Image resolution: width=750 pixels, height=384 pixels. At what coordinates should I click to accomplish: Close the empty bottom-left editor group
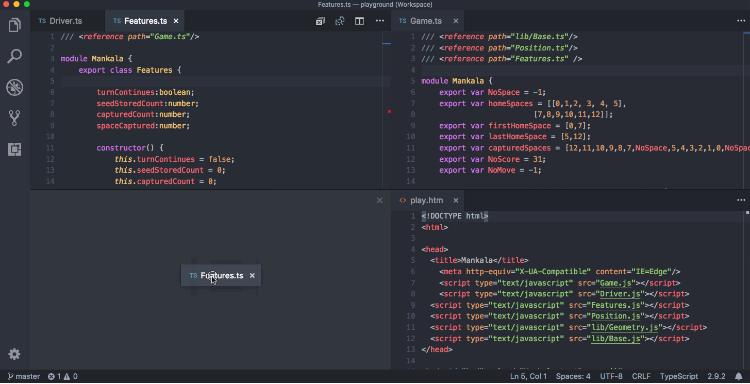point(380,200)
